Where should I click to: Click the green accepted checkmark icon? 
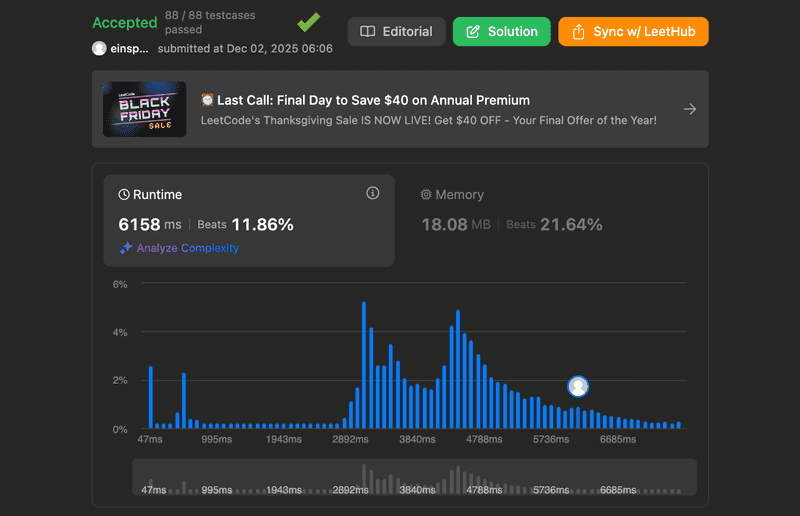309,22
